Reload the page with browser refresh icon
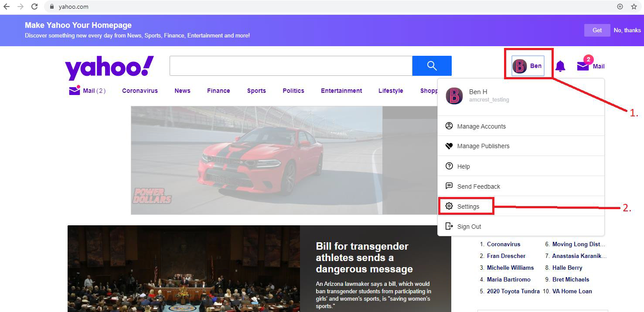 (34, 7)
